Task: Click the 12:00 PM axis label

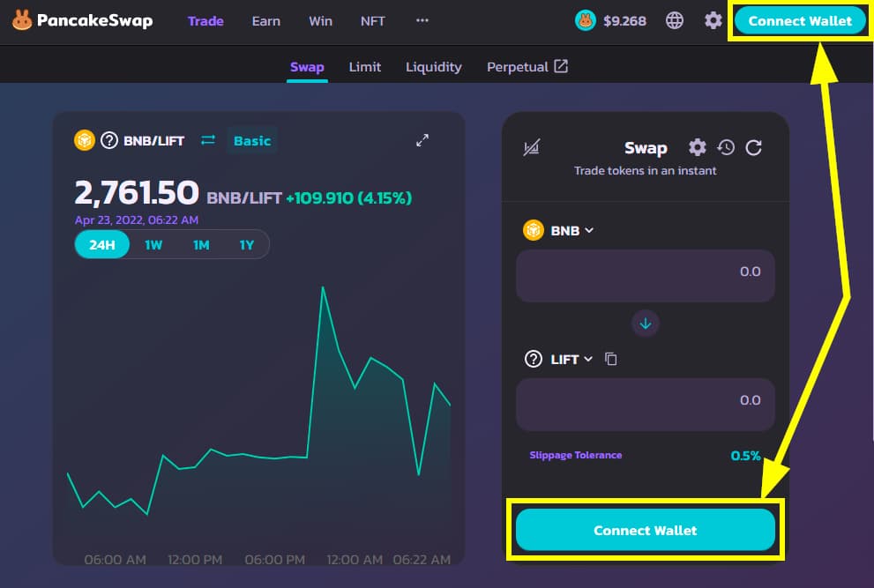Action: [x=195, y=560]
